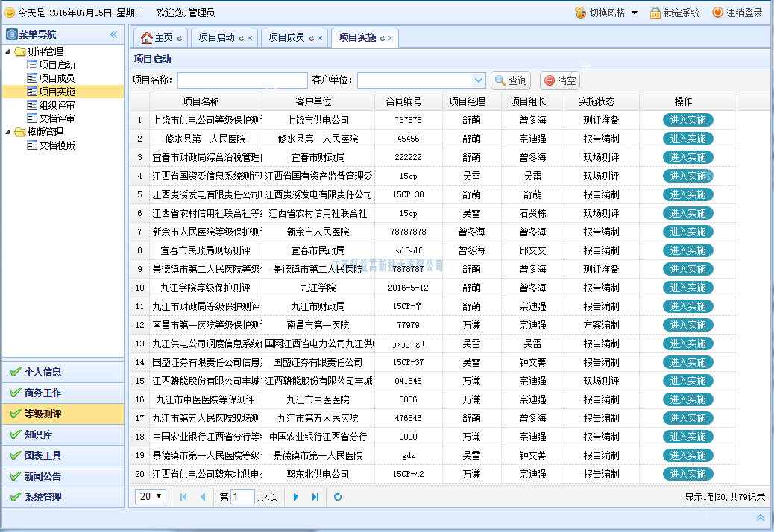The height and width of the screenshot is (532, 774).
Task: Click the page number input field
Action: [243, 497]
